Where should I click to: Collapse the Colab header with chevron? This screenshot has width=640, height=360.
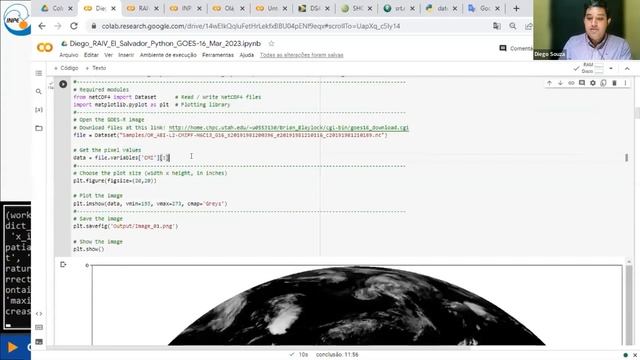[627, 69]
